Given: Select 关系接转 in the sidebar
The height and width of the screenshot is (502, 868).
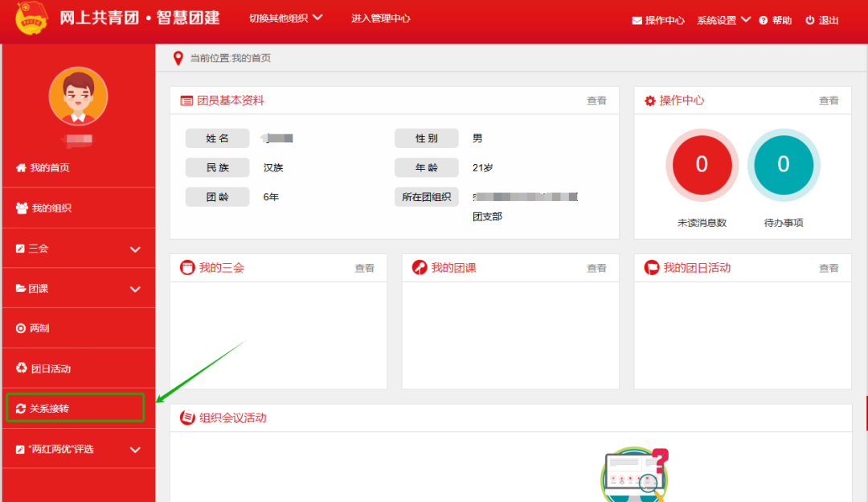Looking at the screenshot, I should tap(75, 409).
